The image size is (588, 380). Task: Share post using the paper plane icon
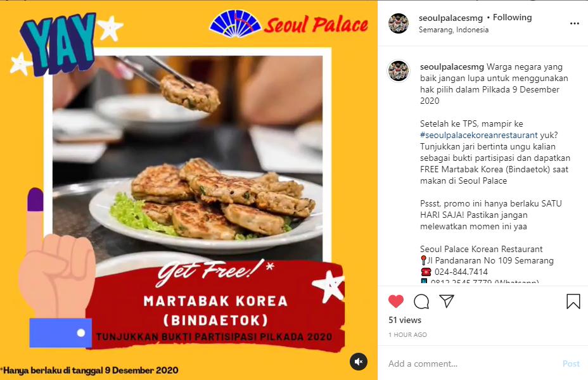447,301
